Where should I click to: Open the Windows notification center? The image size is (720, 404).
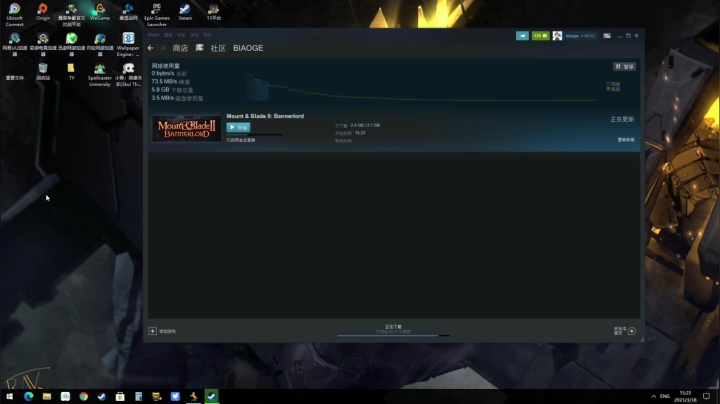point(707,396)
